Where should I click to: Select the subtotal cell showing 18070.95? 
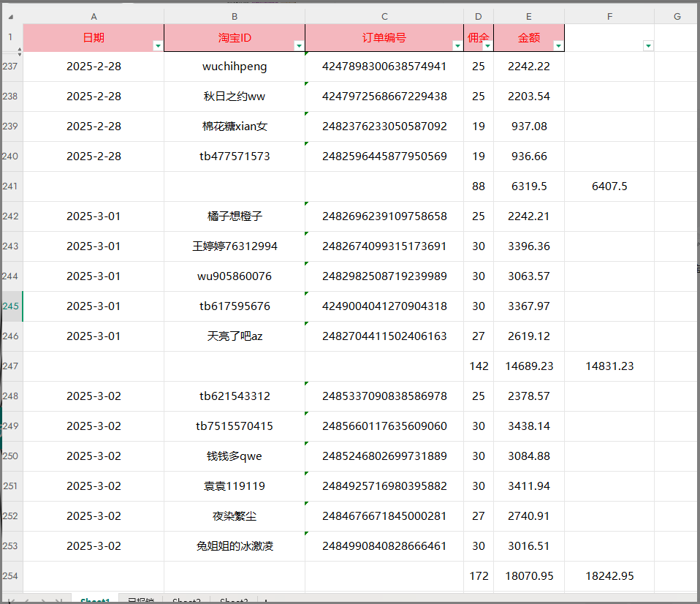(x=529, y=576)
